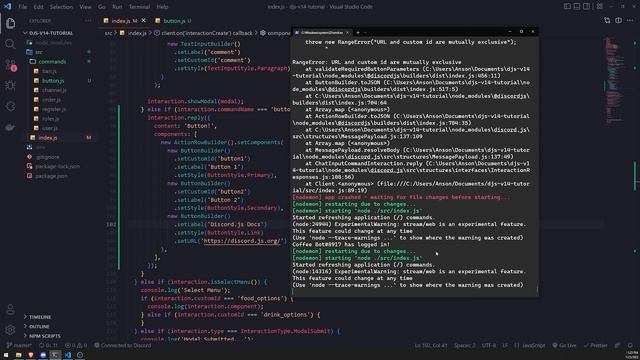Expand the OUTLINE section
Screen dimensions: 640x360
[39, 327]
